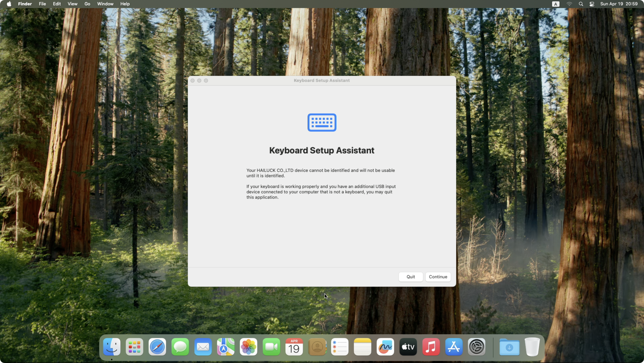The height and width of the screenshot is (363, 644).
Task: Click the blue keyboard icon
Action: (322, 122)
